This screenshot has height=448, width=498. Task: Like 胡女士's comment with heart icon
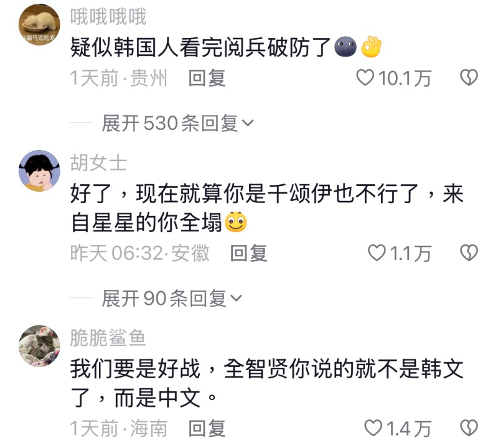[x=377, y=253]
